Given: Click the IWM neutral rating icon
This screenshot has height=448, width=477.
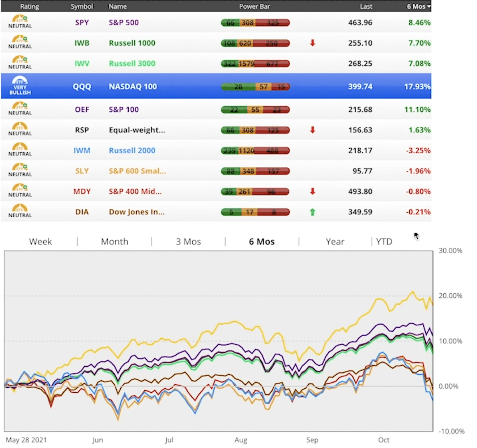Looking at the screenshot, I should [20, 149].
